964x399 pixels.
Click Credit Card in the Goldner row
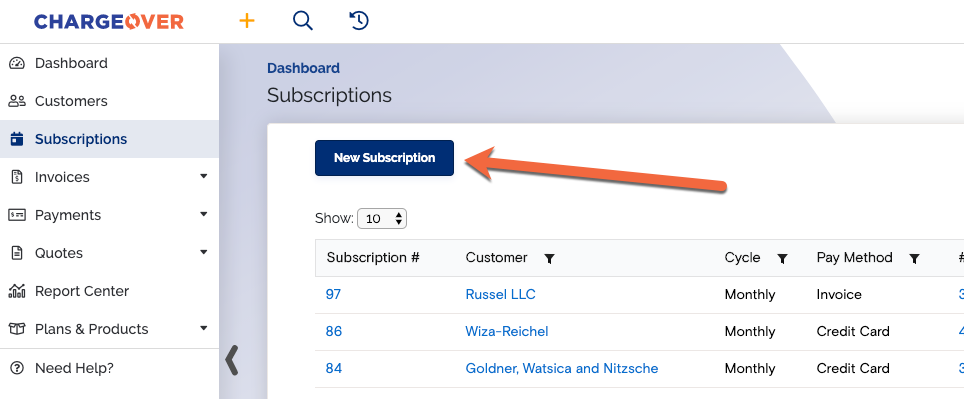[853, 368]
